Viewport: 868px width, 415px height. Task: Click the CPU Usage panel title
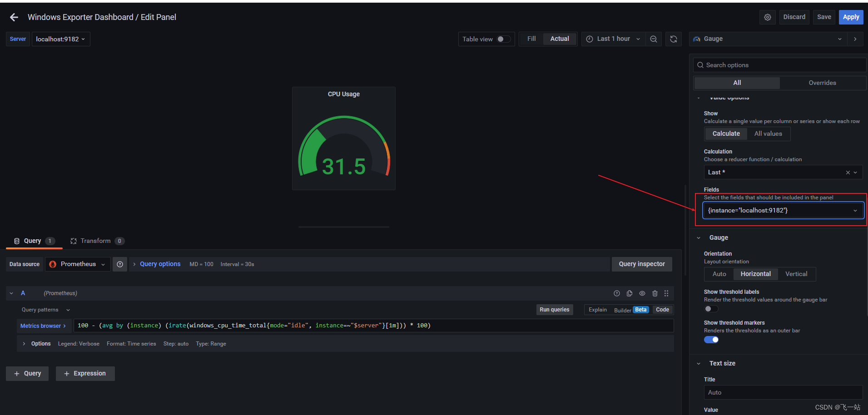pos(344,94)
